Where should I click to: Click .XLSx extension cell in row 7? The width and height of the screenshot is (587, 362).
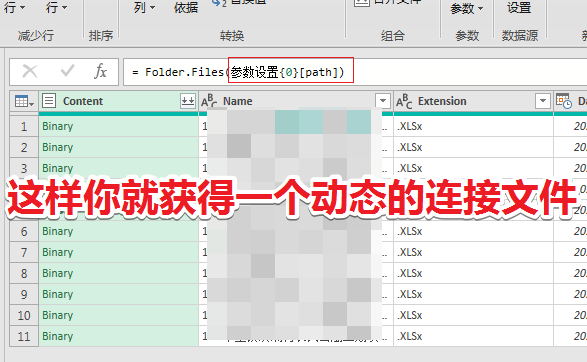(473, 252)
